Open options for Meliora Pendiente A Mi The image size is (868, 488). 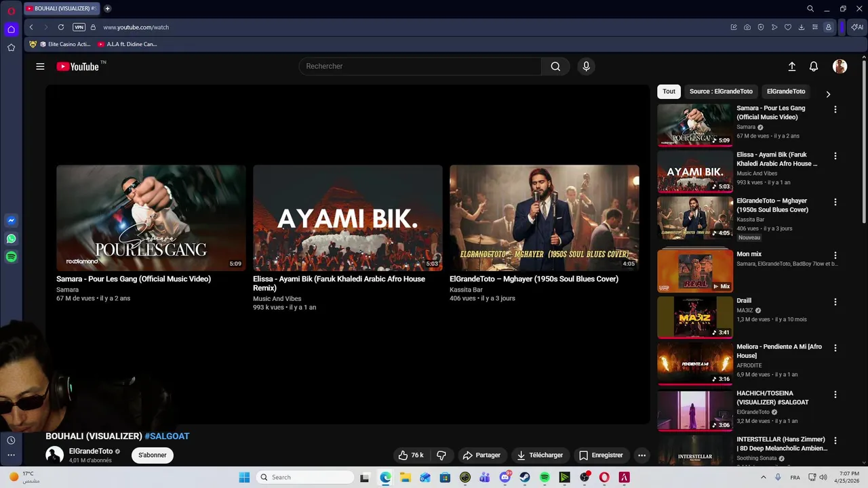(835, 348)
